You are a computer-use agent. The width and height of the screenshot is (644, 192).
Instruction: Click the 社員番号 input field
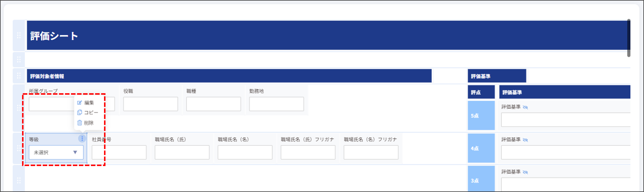click(119, 152)
